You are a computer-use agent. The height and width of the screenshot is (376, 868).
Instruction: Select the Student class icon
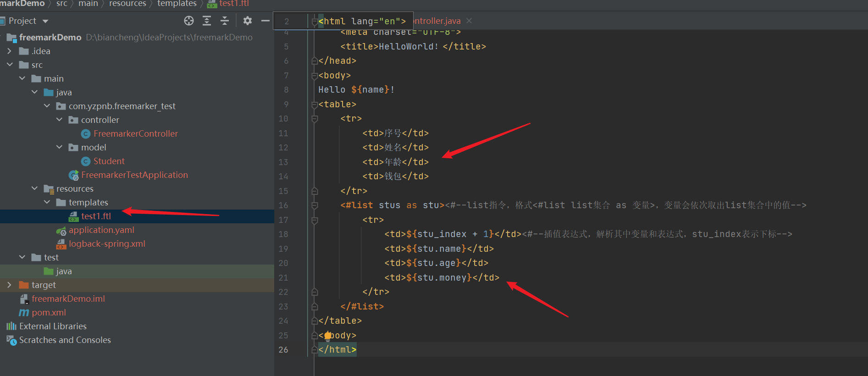[x=86, y=161]
